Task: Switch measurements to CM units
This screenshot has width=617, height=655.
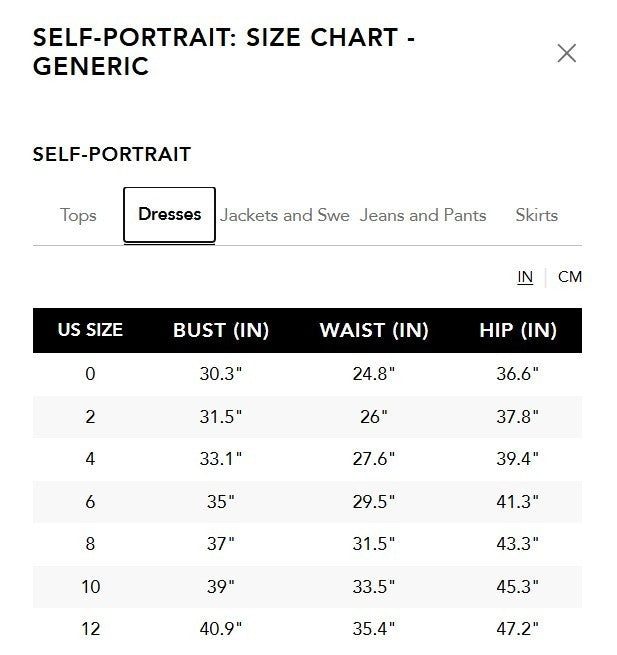Action: coord(570,277)
